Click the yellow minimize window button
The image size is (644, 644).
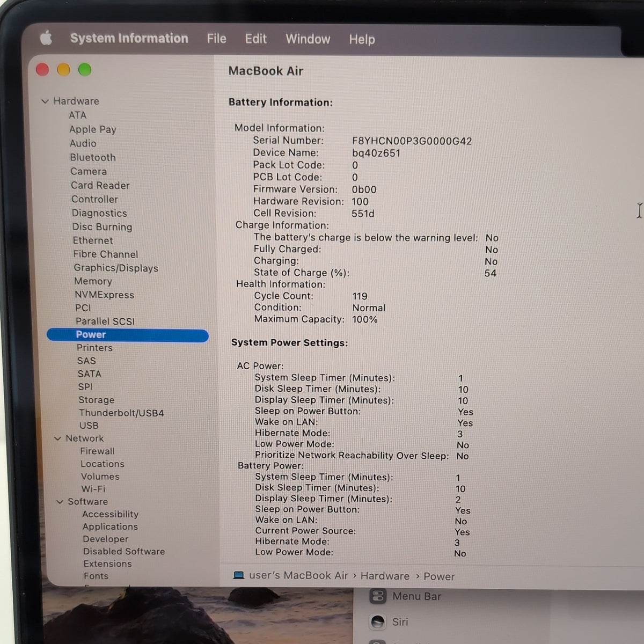pyautogui.click(x=63, y=70)
